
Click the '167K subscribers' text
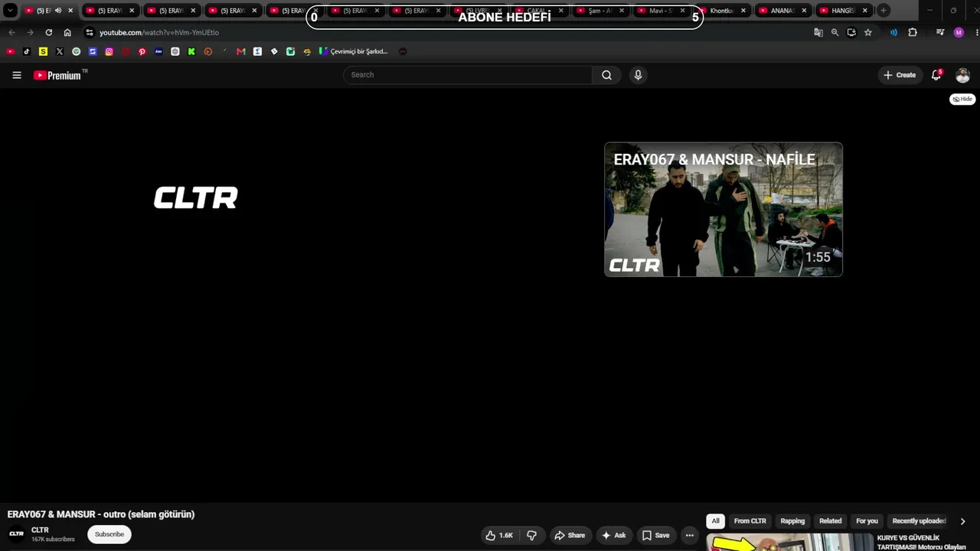pyautogui.click(x=53, y=540)
